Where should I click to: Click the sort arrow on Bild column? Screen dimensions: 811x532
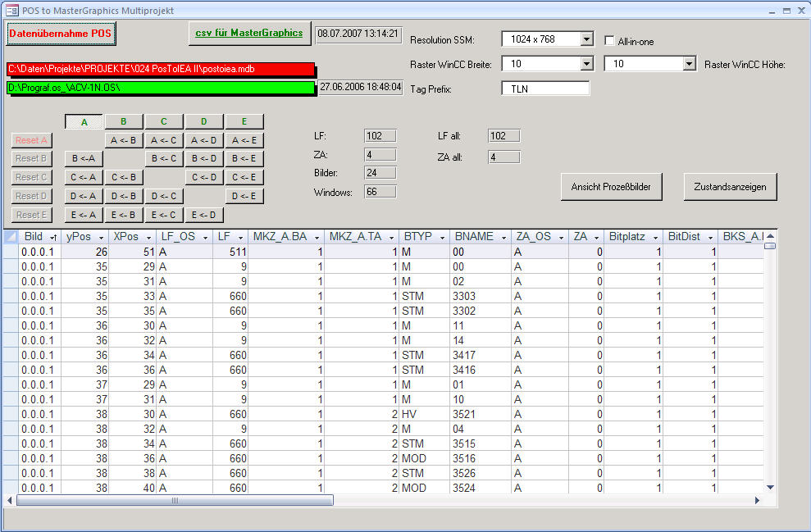point(53,237)
